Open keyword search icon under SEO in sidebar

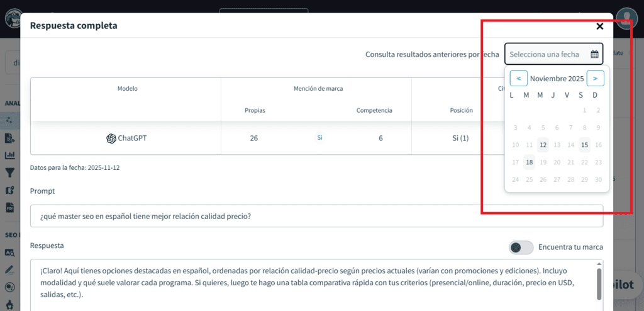pos(9,252)
